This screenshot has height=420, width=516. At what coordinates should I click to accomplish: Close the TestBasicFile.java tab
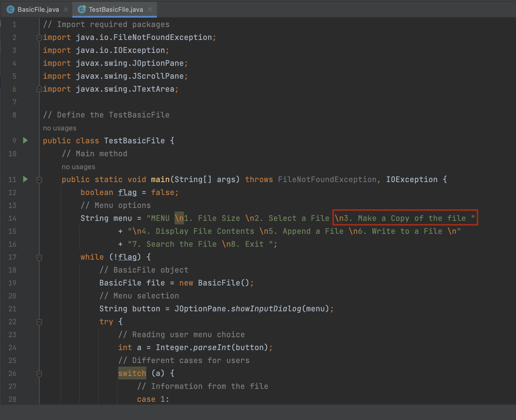150,9
